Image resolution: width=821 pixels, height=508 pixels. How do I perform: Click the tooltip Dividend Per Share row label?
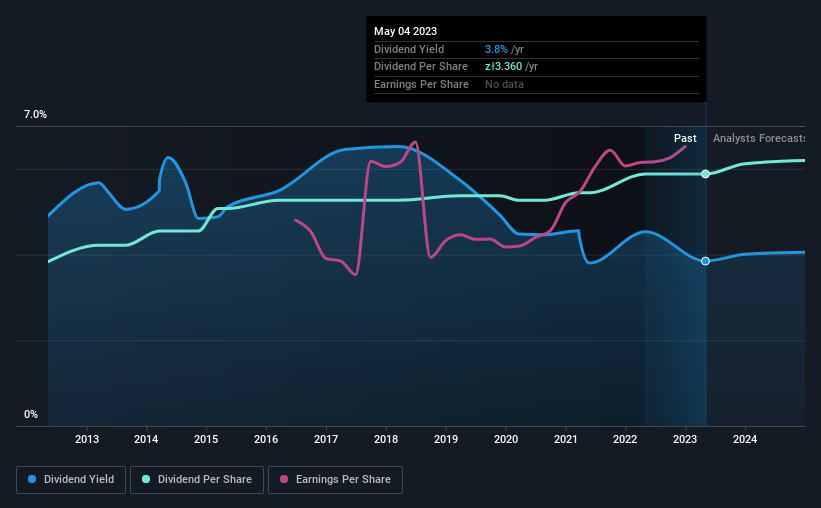click(x=421, y=67)
